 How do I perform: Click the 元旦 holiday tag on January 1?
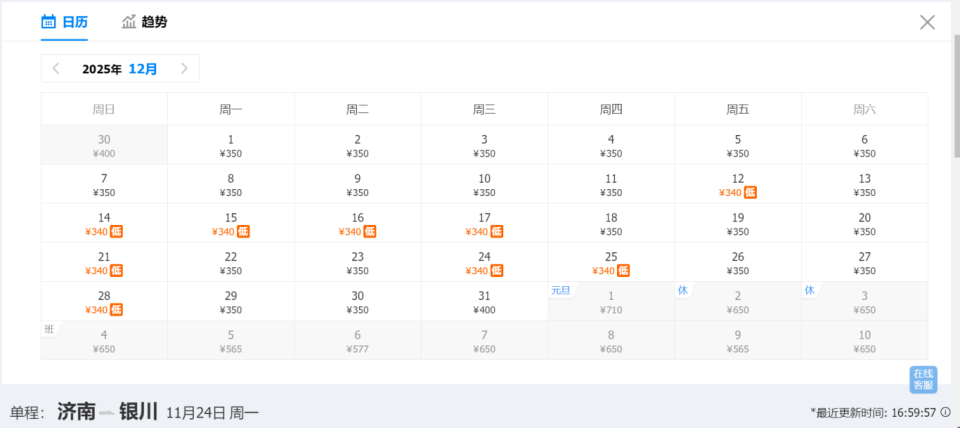tap(560, 290)
